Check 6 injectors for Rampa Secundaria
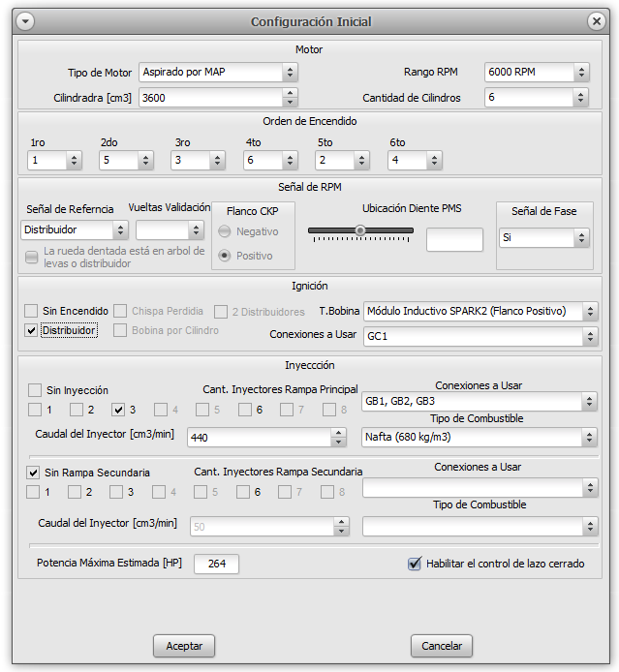 [x=243, y=492]
